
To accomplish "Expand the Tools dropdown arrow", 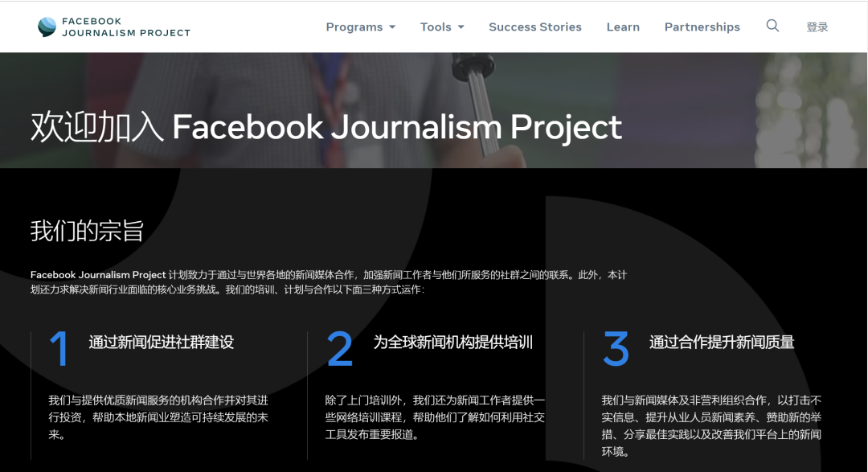I will [x=461, y=27].
